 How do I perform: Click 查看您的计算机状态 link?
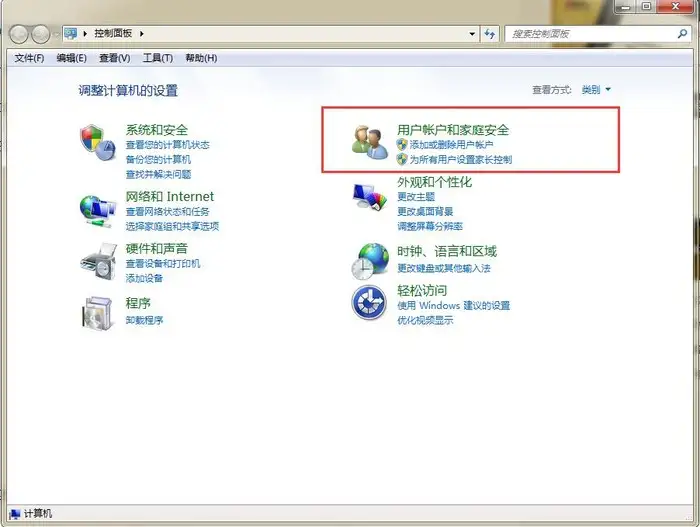click(x=167, y=145)
